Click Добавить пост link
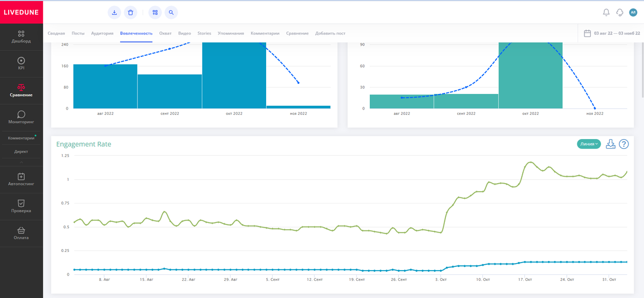644x298 pixels. pos(330,33)
